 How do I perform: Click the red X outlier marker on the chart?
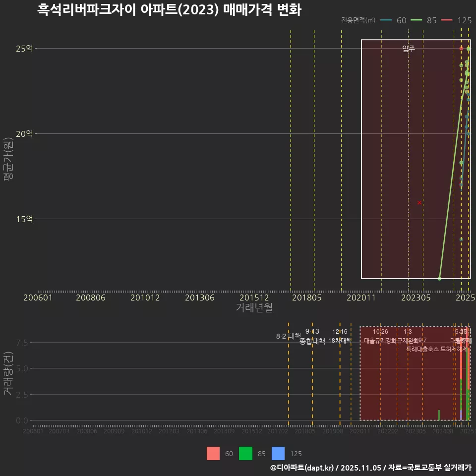click(419, 202)
